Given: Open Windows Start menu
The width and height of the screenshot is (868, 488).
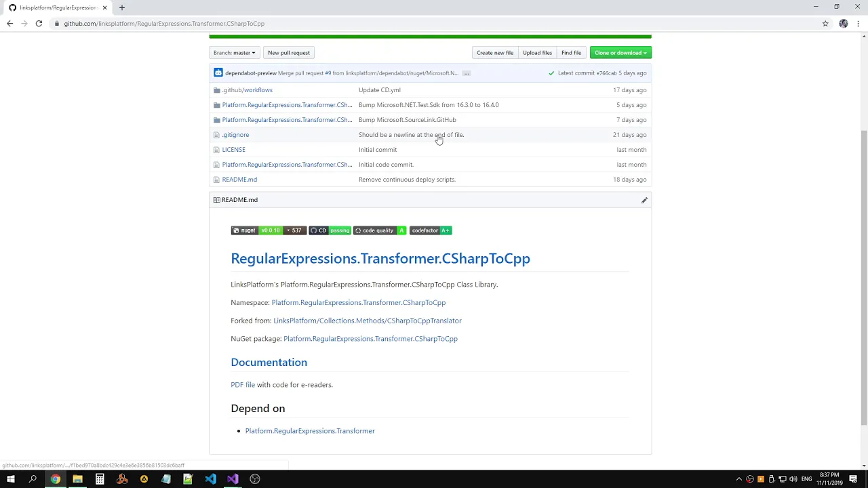Looking at the screenshot, I should tap(11, 479).
